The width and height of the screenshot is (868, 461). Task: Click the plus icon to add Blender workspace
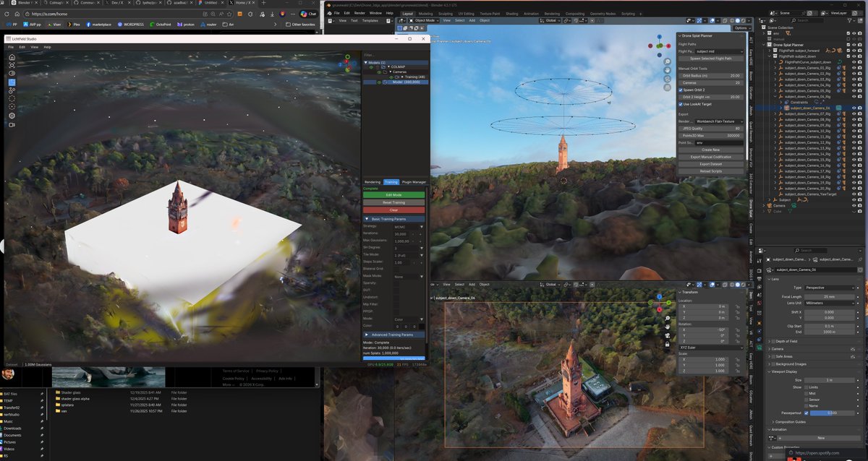641,13
